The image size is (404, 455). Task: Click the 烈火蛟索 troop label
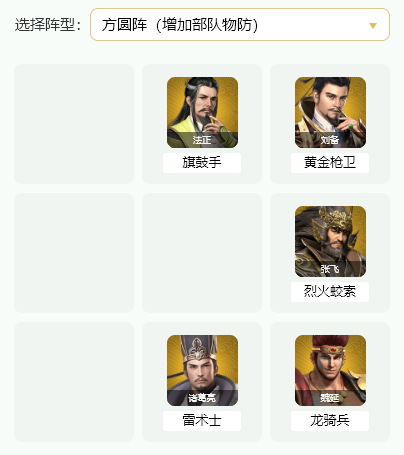(330, 292)
